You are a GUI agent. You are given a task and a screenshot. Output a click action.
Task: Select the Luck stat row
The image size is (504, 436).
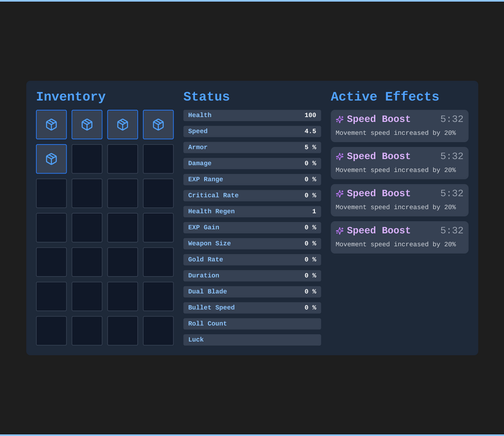pos(252,340)
